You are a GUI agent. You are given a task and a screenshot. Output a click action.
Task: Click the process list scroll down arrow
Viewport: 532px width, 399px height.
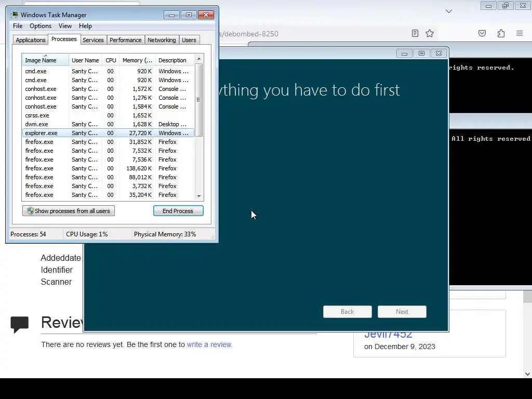(199, 196)
